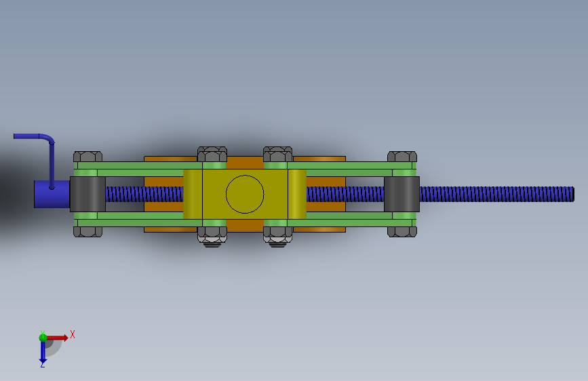Viewport: 588px width, 381px height.
Task: Click the green Y axis dot on triad
Action: point(43,338)
